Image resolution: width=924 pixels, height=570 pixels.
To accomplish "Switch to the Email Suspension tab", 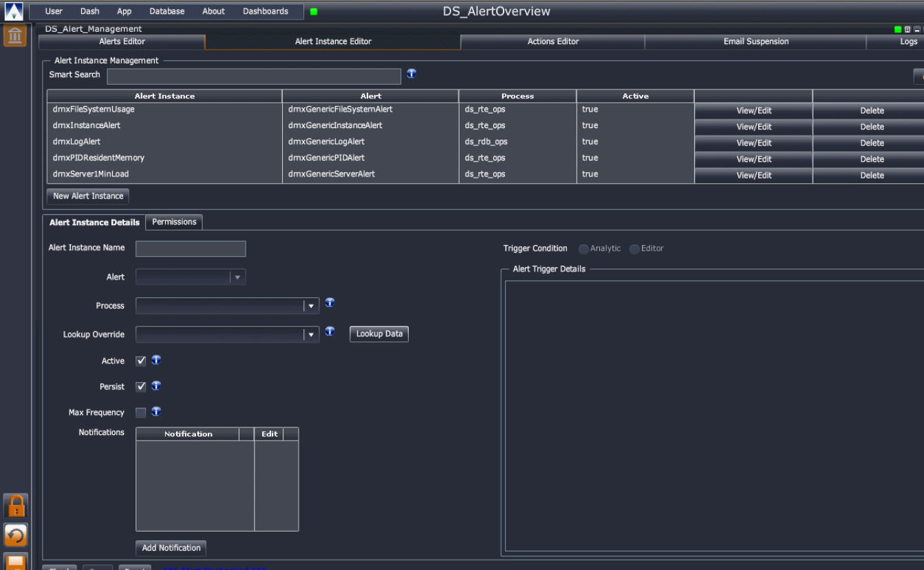I will [x=756, y=41].
